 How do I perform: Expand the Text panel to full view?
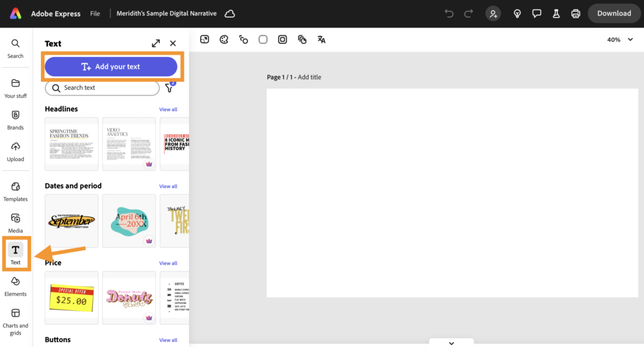(x=155, y=43)
